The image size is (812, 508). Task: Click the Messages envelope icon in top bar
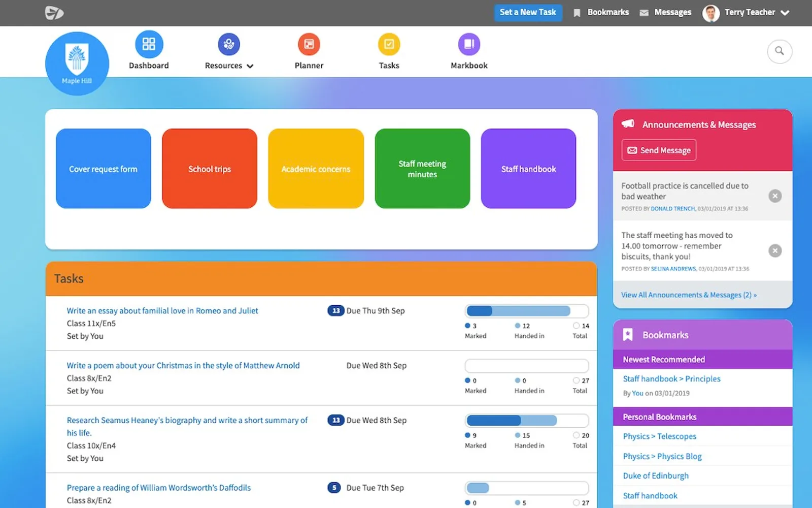tap(644, 13)
